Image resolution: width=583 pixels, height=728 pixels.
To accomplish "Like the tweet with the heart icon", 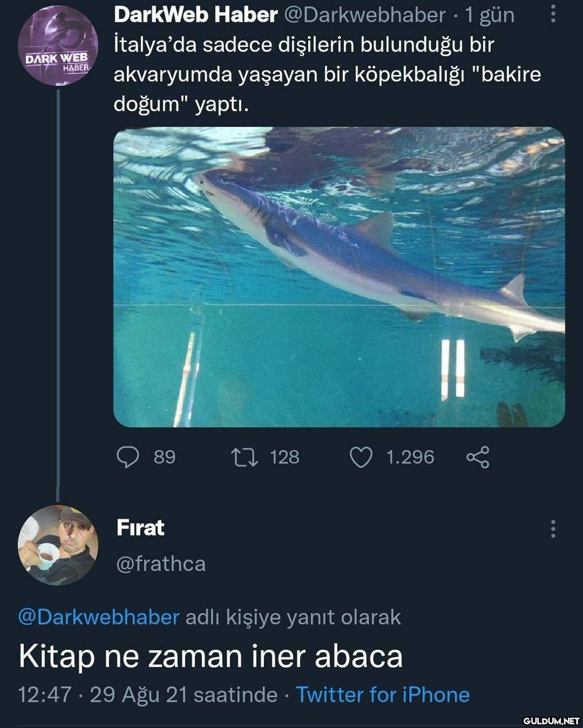I will tap(362, 457).
